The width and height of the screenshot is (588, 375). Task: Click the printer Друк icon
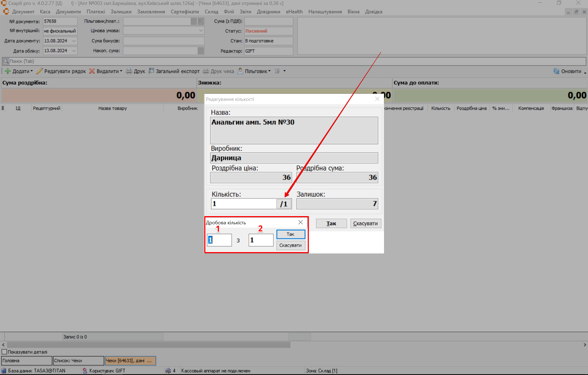[129, 71]
